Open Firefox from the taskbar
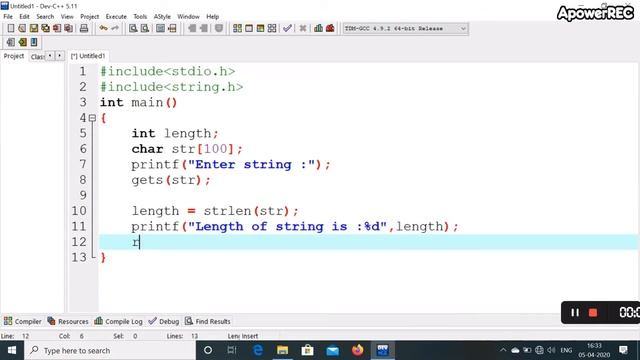This screenshot has height=360, width=640. (358, 350)
